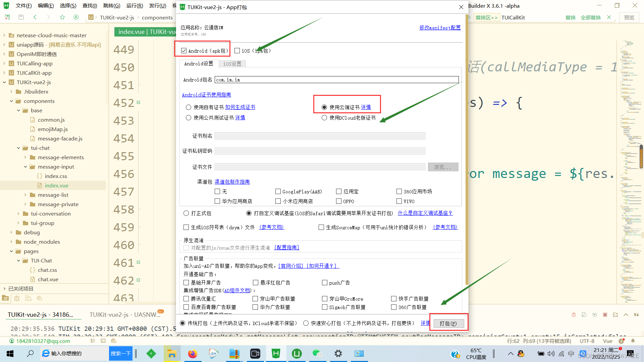Select 打正式包 radio option
Image resolution: width=644 pixels, height=362 pixels.
(x=186, y=213)
